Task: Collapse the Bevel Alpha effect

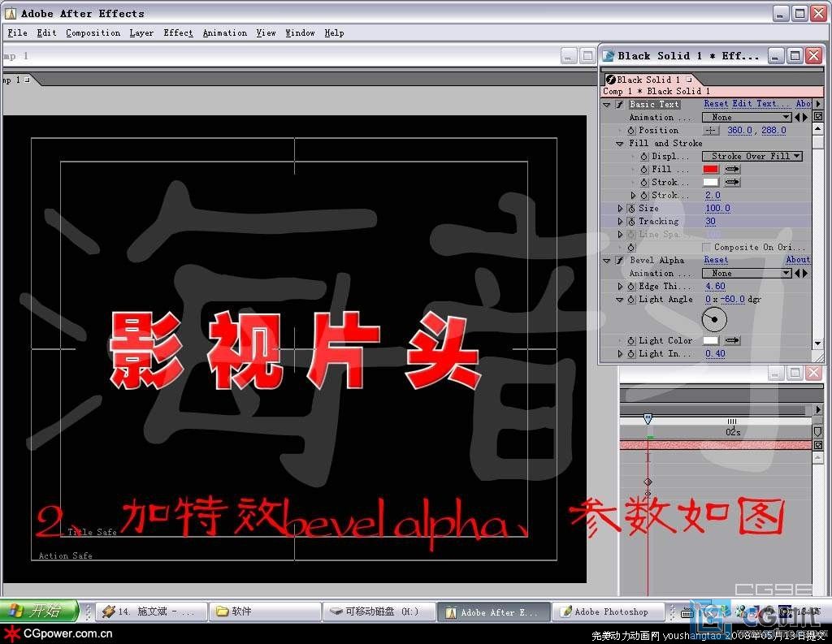Action: tap(607, 261)
